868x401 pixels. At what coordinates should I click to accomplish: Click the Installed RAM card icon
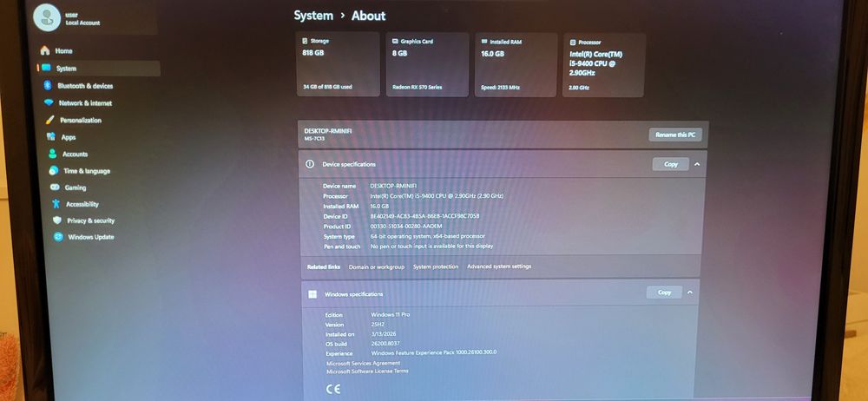point(484,42)
